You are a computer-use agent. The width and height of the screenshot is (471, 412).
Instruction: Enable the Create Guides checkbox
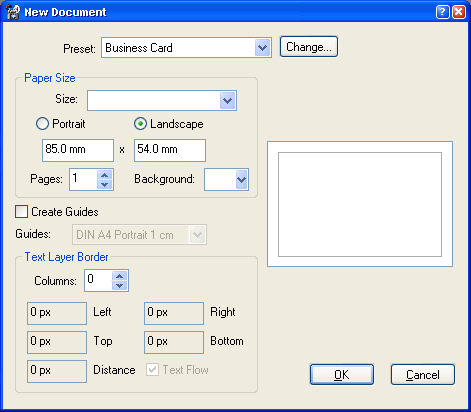pyautogui.click(x=21, y=212)
